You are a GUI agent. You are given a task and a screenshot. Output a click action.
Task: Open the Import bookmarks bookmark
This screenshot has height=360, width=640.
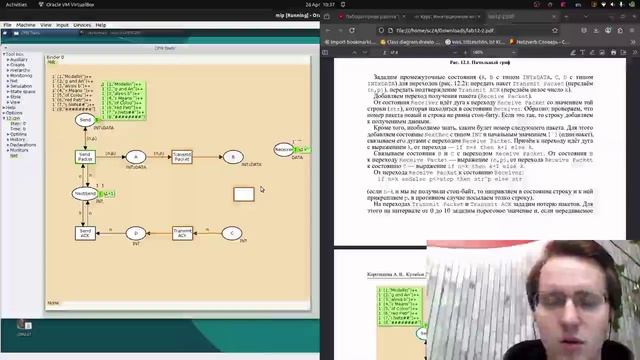(349, 42)
